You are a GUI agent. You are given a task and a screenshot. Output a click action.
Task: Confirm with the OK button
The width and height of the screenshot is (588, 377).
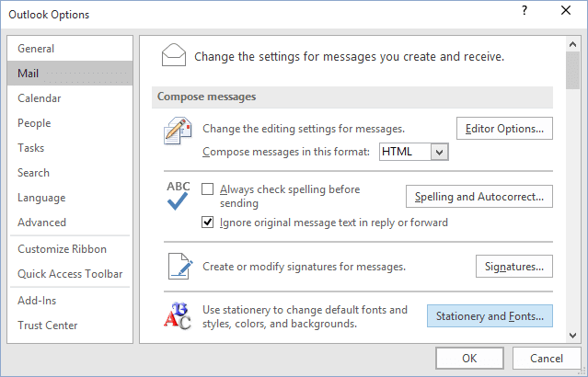pos(469,359)
